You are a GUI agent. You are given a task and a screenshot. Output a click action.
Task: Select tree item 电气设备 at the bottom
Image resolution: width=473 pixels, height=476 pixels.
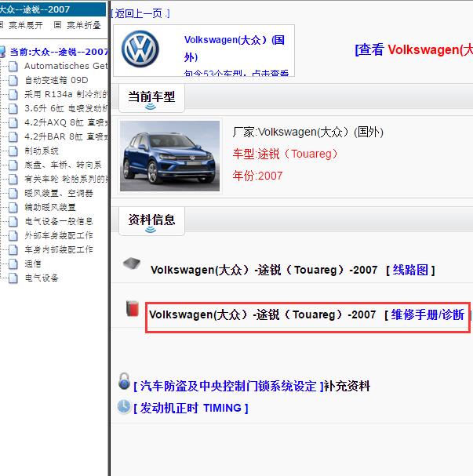tap(42, 278)
